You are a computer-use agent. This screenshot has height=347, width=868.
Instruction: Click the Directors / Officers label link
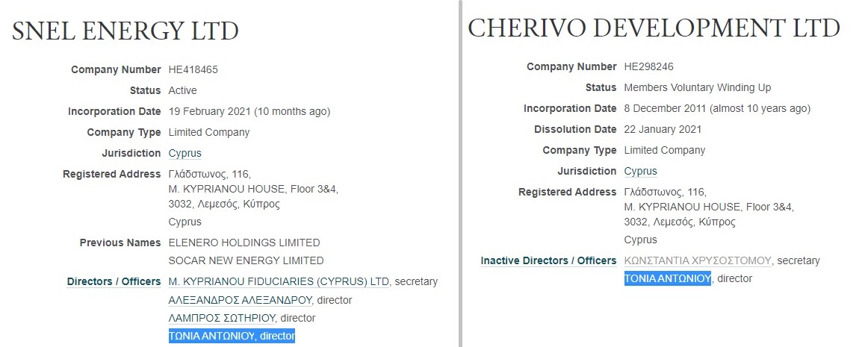point(114,281)
